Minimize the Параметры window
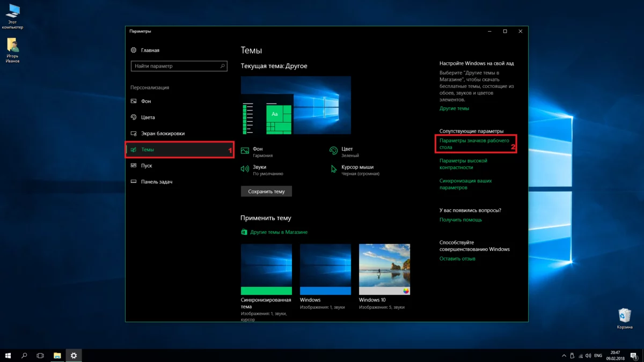The image size is (644, 362). pos(489,31)
